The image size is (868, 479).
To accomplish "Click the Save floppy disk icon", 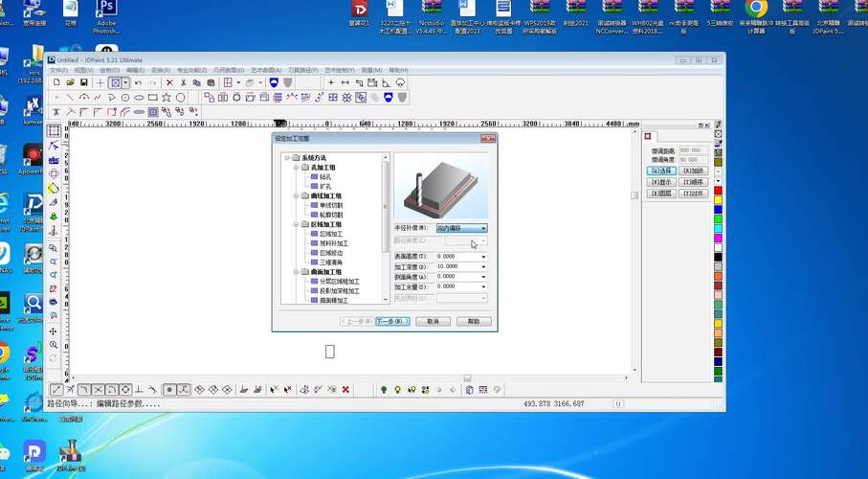I will (x=84, y=82).
